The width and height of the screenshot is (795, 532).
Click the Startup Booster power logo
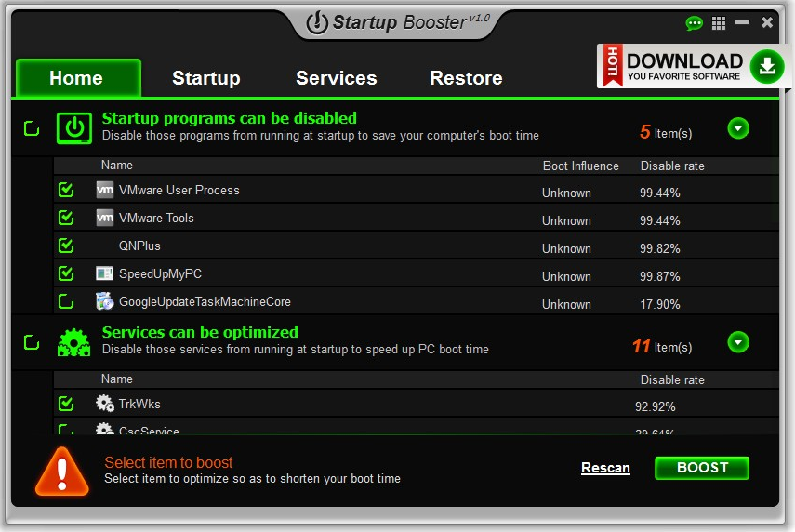317,22
